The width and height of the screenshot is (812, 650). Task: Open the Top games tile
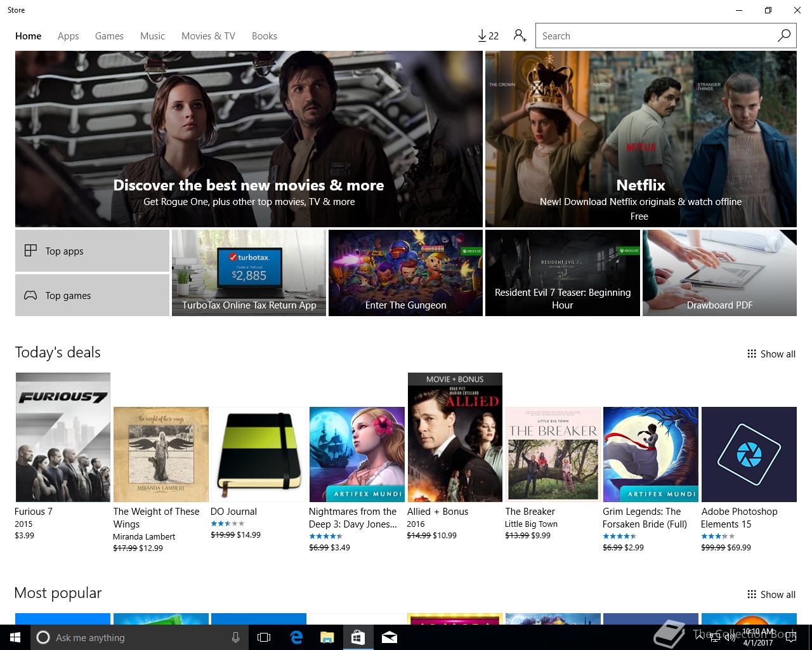coord(92,295)
